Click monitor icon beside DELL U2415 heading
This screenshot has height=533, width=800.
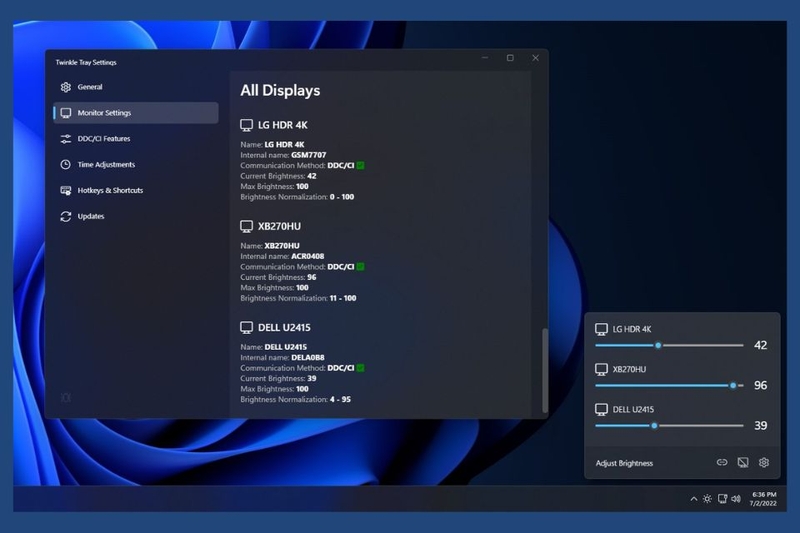246,327
